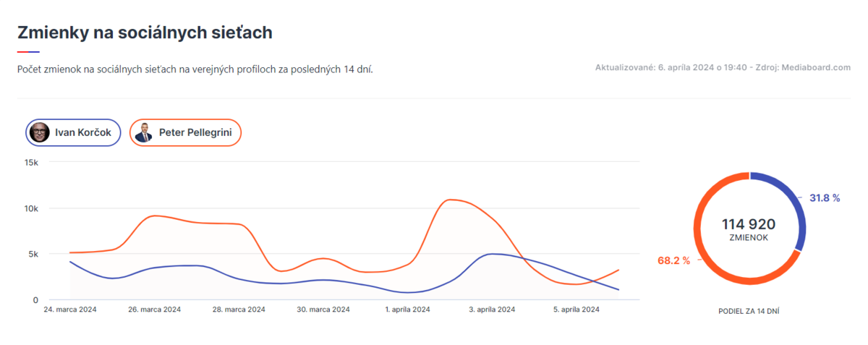Click the 15k y-axis label

tap(31, 163)
